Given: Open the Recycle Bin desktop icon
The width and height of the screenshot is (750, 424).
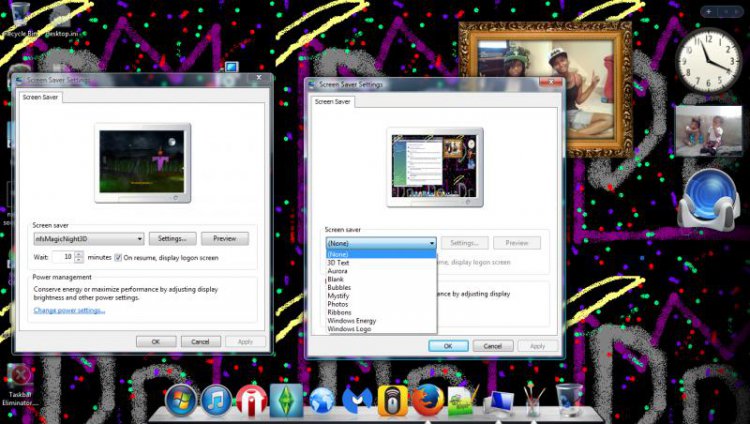Looking at the screenshot, I should [19, 19].
